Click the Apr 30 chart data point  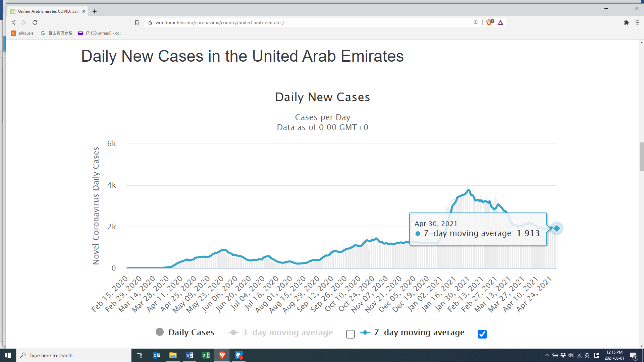(x=557, y=229)
